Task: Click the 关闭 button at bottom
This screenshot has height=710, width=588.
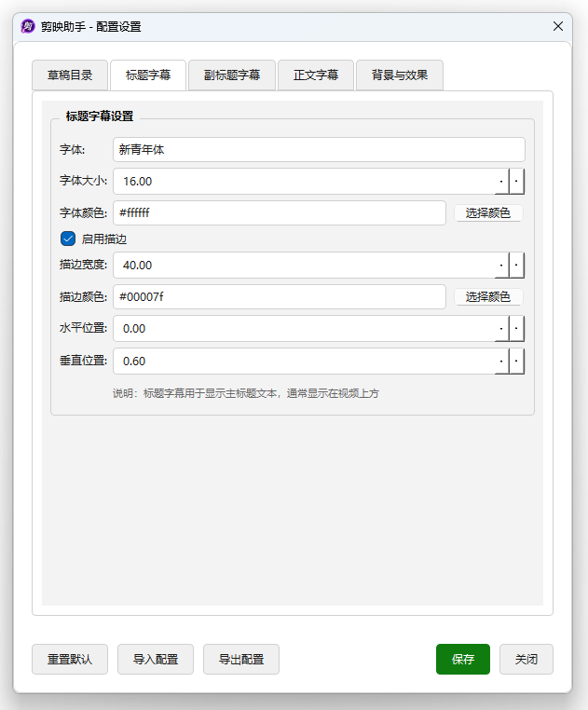Action: click(526, 659)
